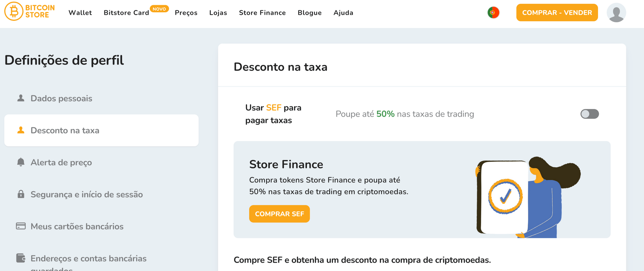Open the Ajuda help link
Viewport: 644px width, 271px height.
(x=343, y=13)
